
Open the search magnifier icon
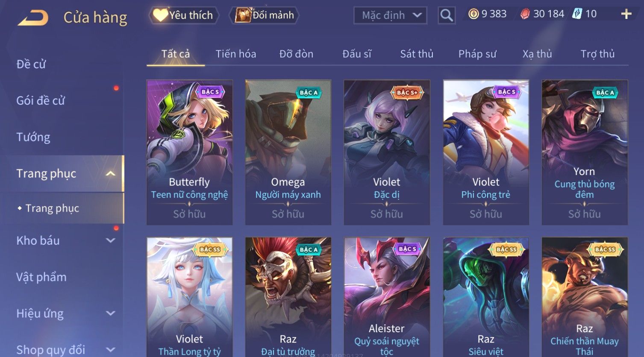(447, 15)
